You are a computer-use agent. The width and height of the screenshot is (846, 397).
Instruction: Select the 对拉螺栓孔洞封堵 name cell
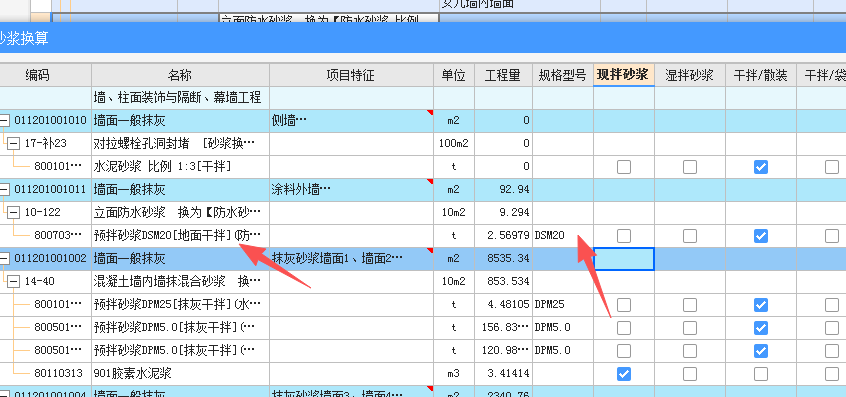(180, 144)
